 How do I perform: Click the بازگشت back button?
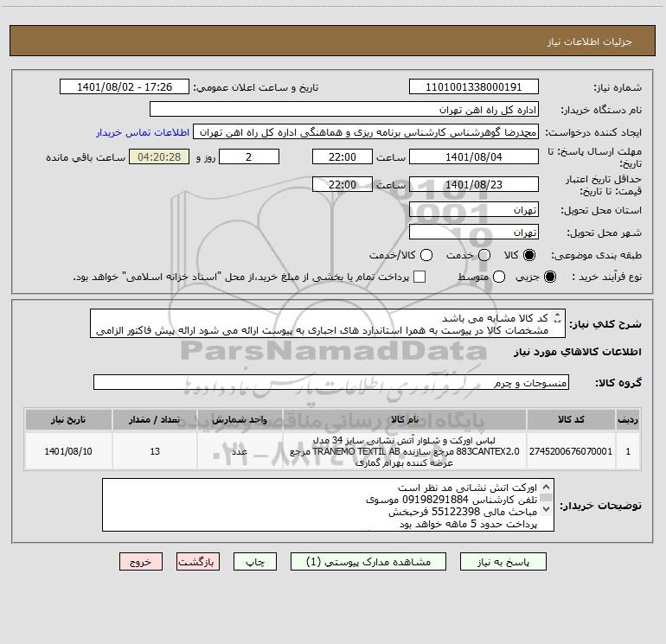point(198,562)
